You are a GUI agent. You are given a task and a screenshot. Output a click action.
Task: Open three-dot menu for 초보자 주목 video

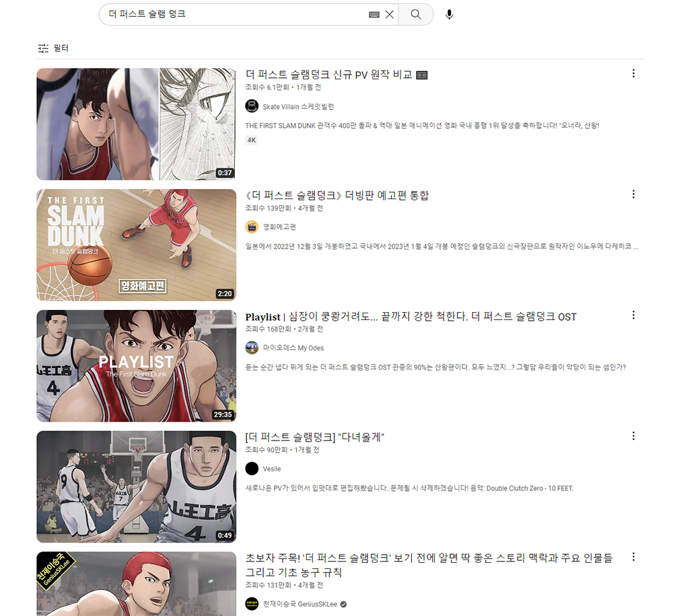(633, 557)
